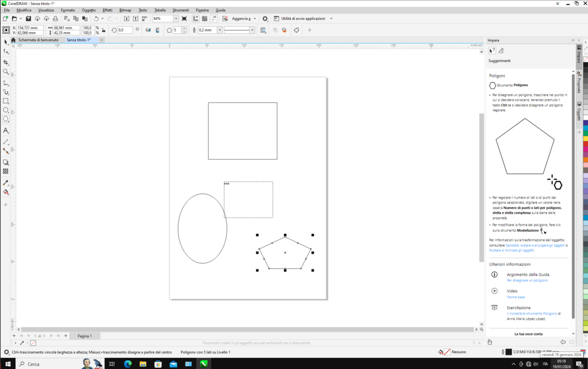
Task: Publish to PDF icon
Action: tap(145, 18)
